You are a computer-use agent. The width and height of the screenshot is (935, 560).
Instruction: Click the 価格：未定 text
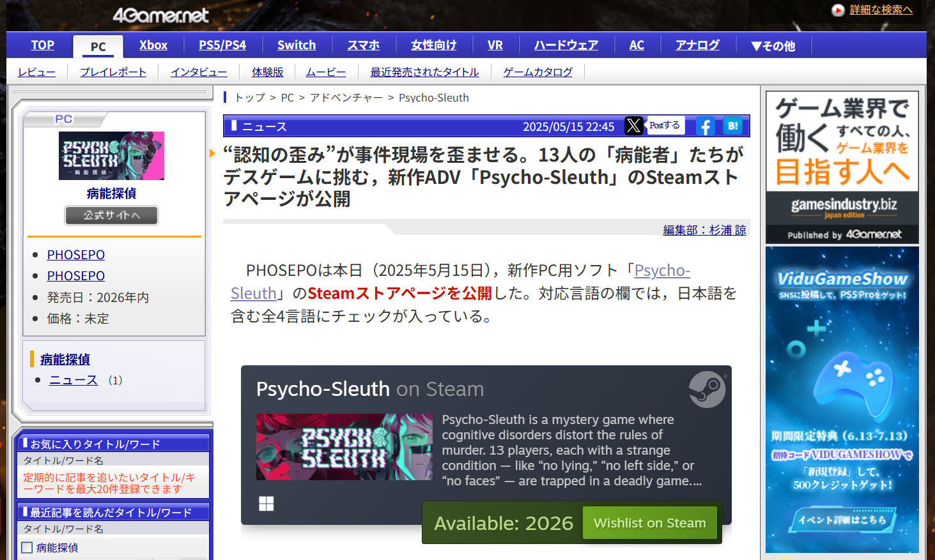tap(78, 319)
